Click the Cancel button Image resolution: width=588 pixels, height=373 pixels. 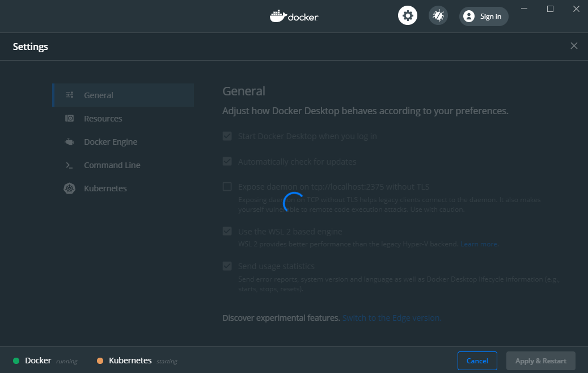477,361
